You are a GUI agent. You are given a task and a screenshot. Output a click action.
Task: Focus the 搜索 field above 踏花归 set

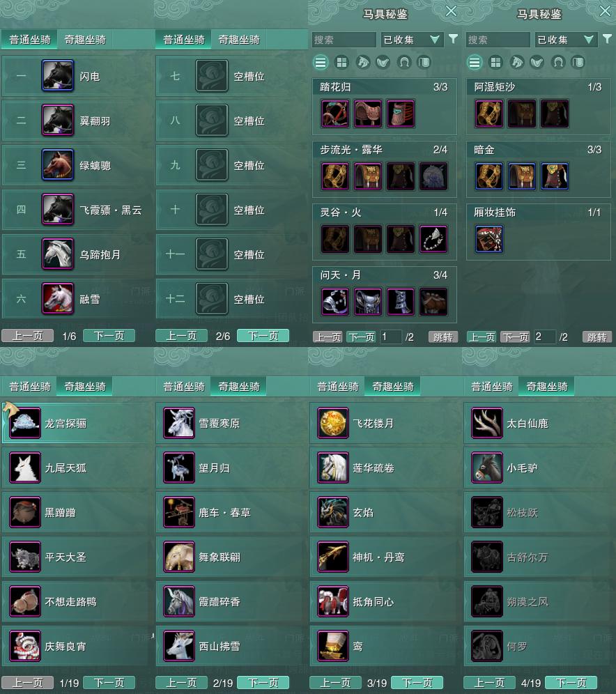click(344, 40)
